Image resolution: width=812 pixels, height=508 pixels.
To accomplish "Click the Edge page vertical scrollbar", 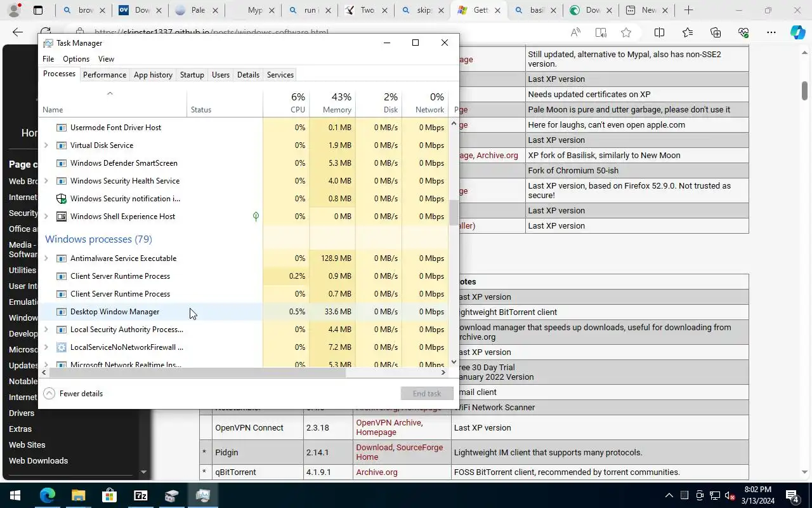I will point(805,91).
